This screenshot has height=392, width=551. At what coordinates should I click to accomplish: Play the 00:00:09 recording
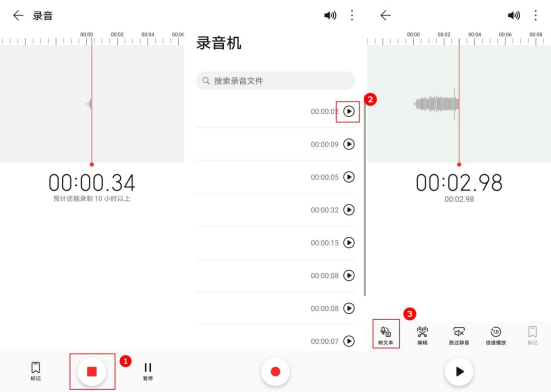click(349, 144)
